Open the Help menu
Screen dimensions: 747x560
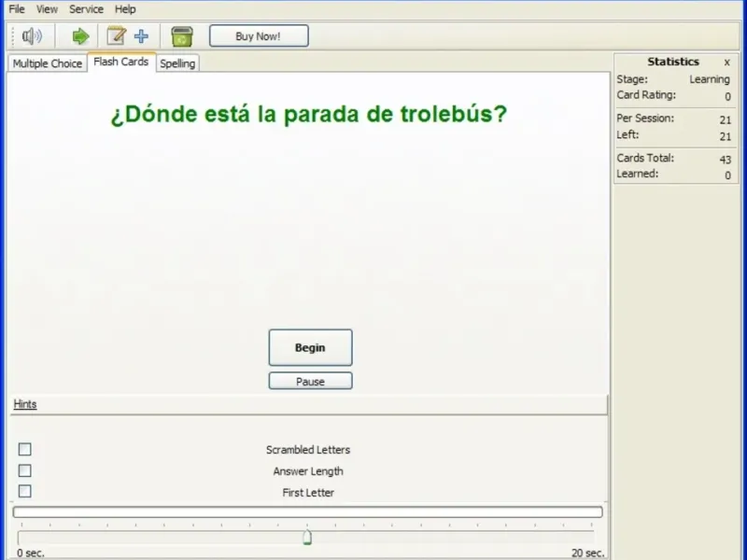pyautogui.click(x=125, y=9)
